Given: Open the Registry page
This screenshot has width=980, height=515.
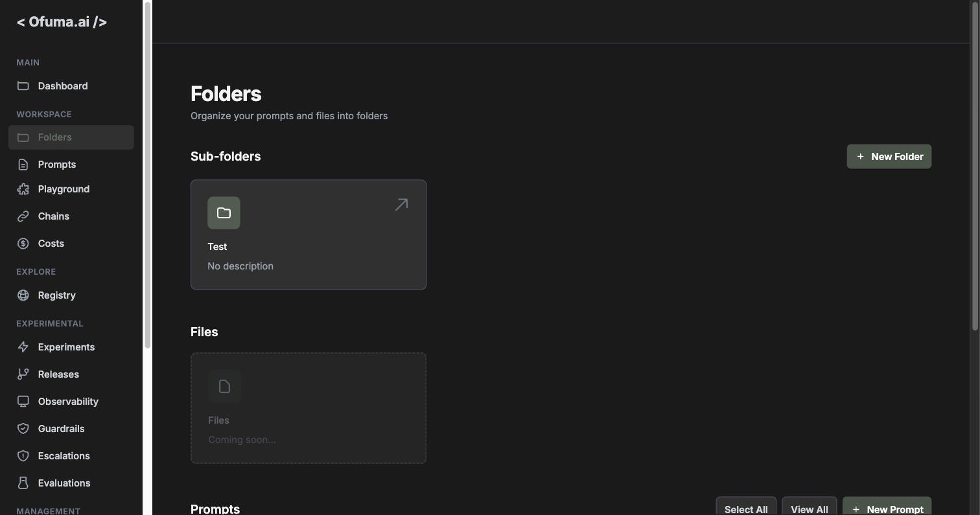Looking at the screenshot, I should coord(71,295).
